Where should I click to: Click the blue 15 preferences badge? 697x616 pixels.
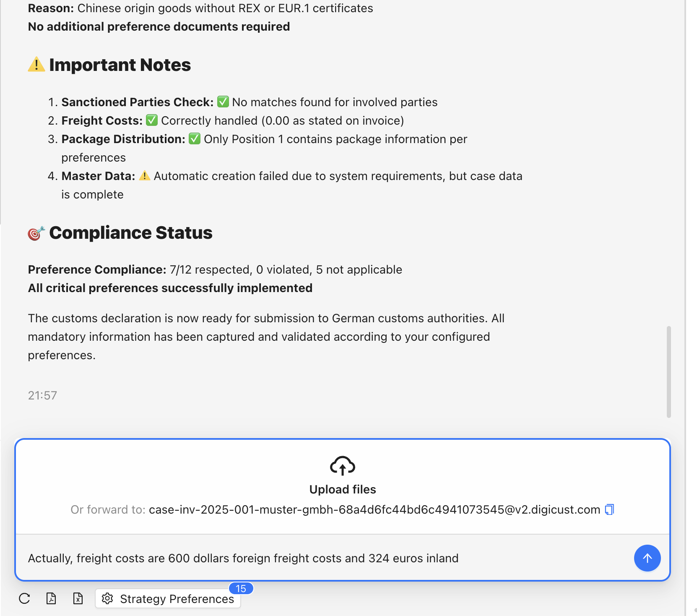(241, 588)
